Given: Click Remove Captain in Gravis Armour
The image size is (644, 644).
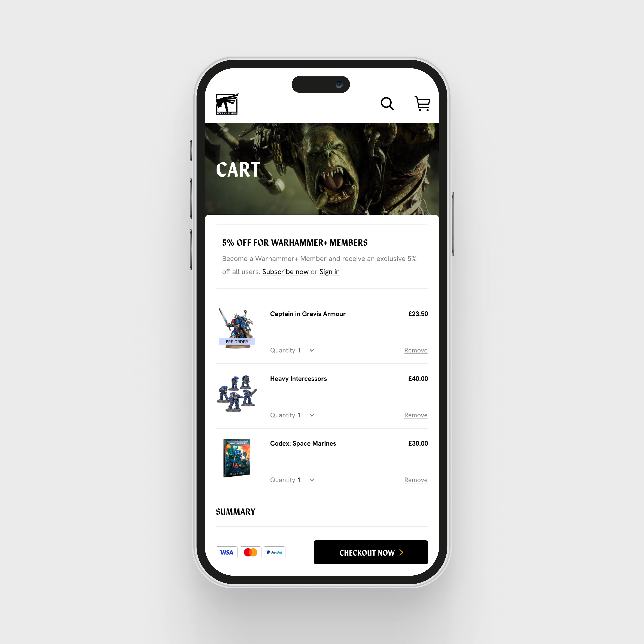Looking at the screenshot, I should [x=415, y=350].
